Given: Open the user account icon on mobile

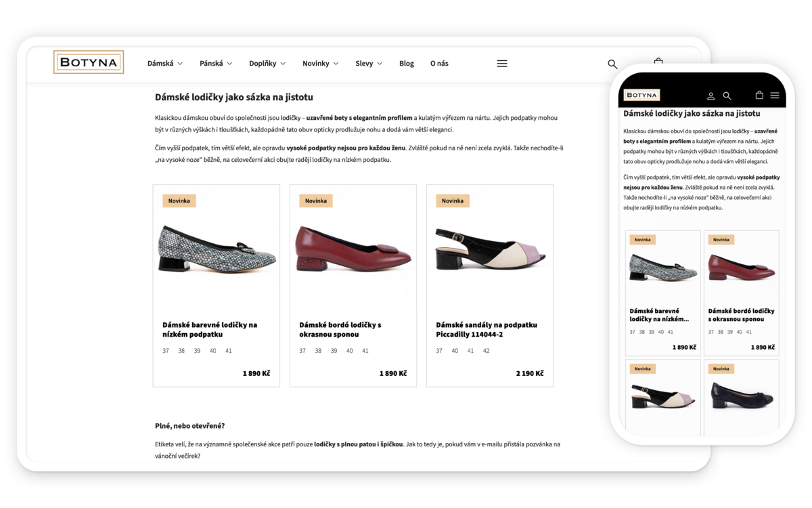Looking at the screenshot, I should (710, 96).
